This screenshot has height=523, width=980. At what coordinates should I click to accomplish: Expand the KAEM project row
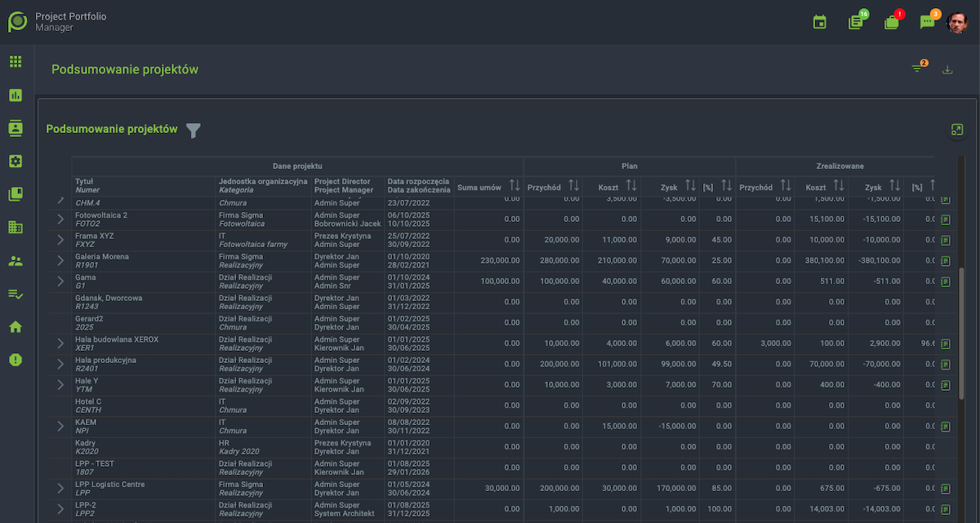60,426
